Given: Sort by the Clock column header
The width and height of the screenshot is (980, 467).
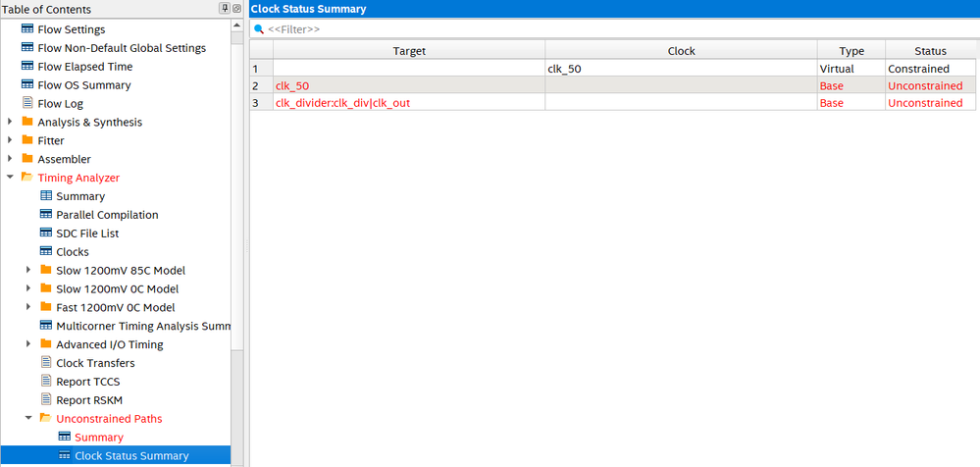Looking at the screenshot, I should 681,51.
